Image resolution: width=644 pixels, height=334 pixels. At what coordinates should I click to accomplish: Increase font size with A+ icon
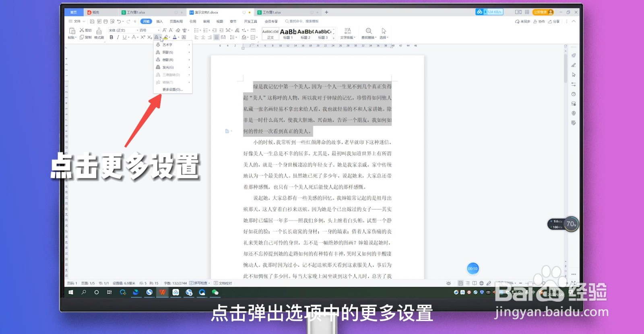click(164, 30)
